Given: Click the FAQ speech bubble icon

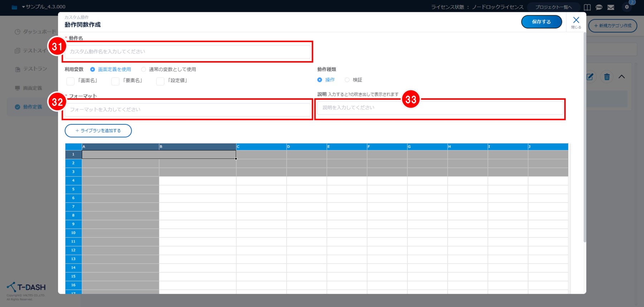Looking at the screenshot, I should pyautogui.click(x=599, y=7).
